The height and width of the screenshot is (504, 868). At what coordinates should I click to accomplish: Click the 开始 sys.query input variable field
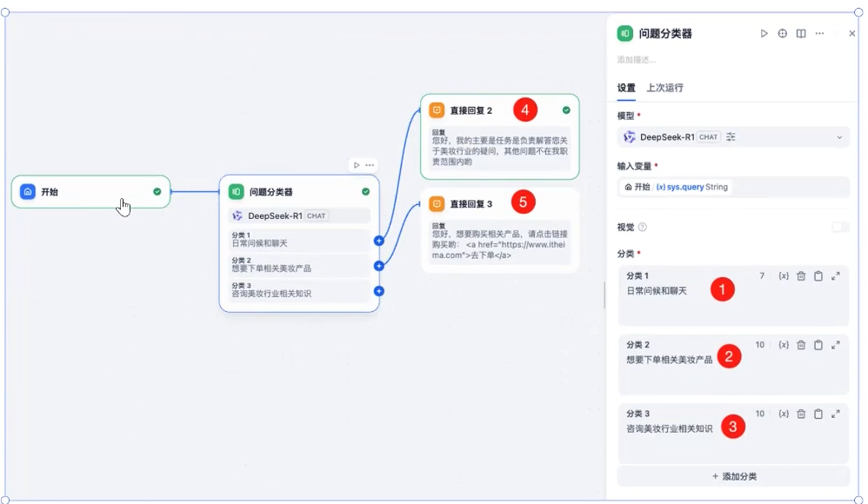tap(733, 187)
